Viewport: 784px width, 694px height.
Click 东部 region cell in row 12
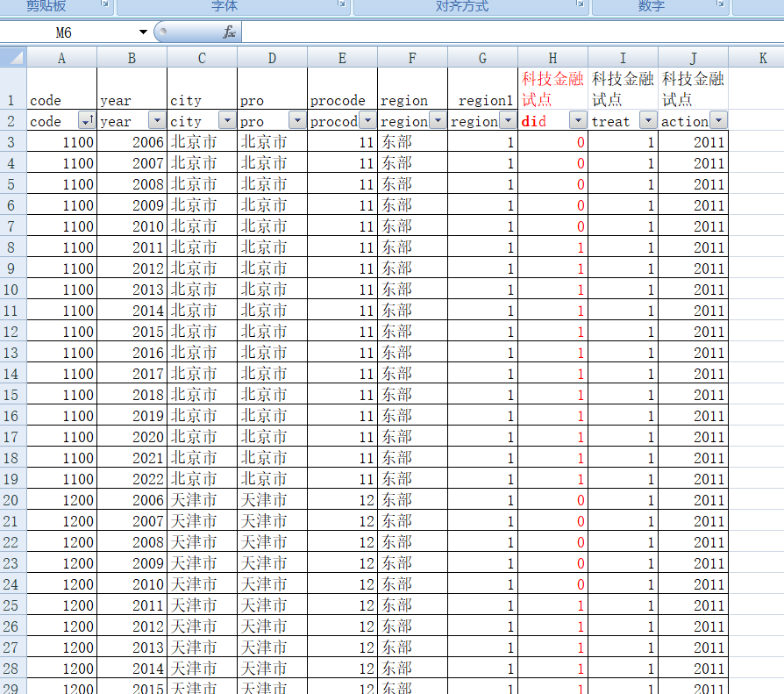(x=412, y=332)
